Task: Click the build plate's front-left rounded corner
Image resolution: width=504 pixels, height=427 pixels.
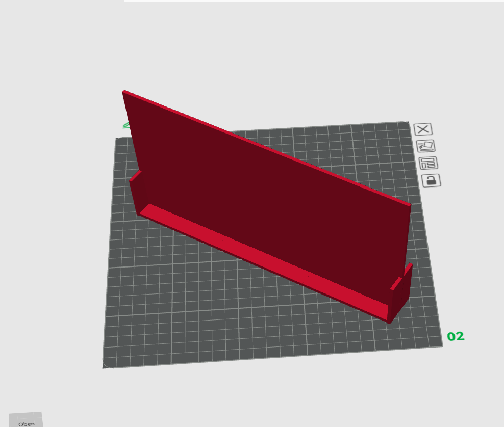Action: (108, 363)
